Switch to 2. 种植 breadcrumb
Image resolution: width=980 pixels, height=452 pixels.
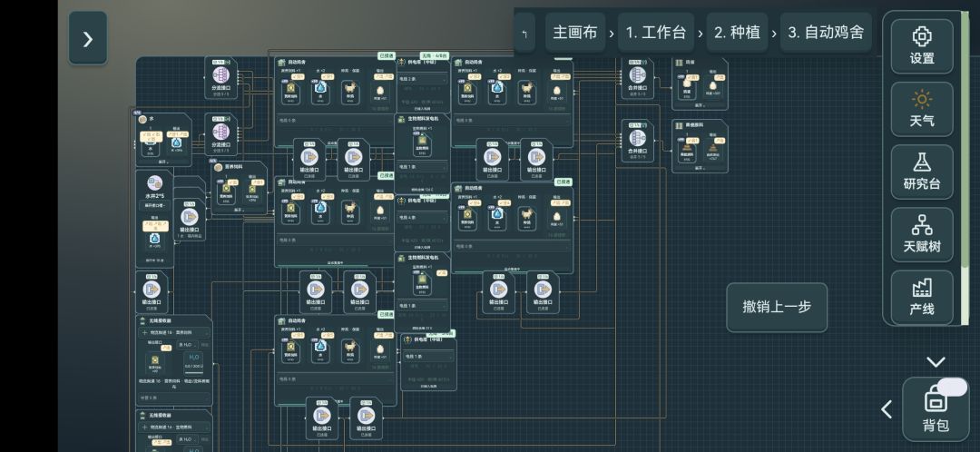[737, 33]
